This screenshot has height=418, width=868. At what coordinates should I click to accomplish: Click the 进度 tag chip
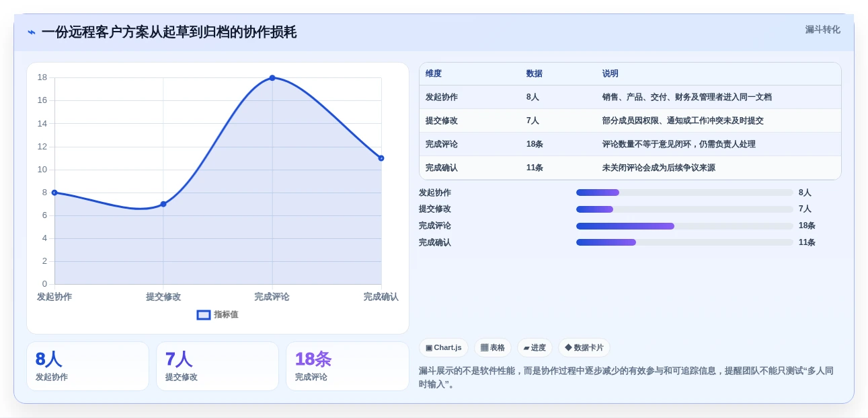coord(535,348)
